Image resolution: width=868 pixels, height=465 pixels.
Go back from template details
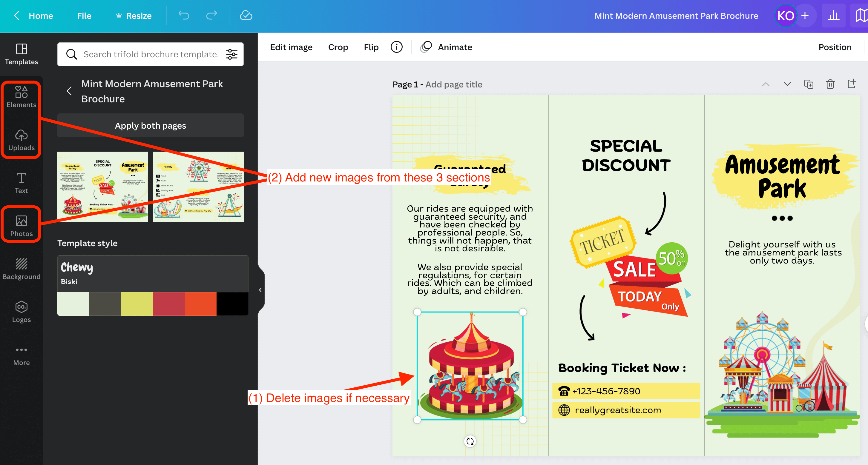click(x=69, y=91)
